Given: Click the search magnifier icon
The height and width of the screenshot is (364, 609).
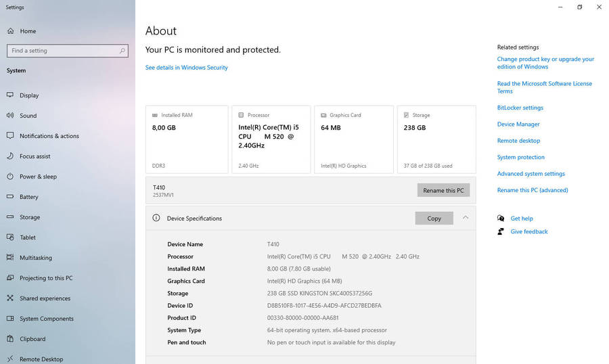Looking at the screenshot, I should click(x=122, y=51).
